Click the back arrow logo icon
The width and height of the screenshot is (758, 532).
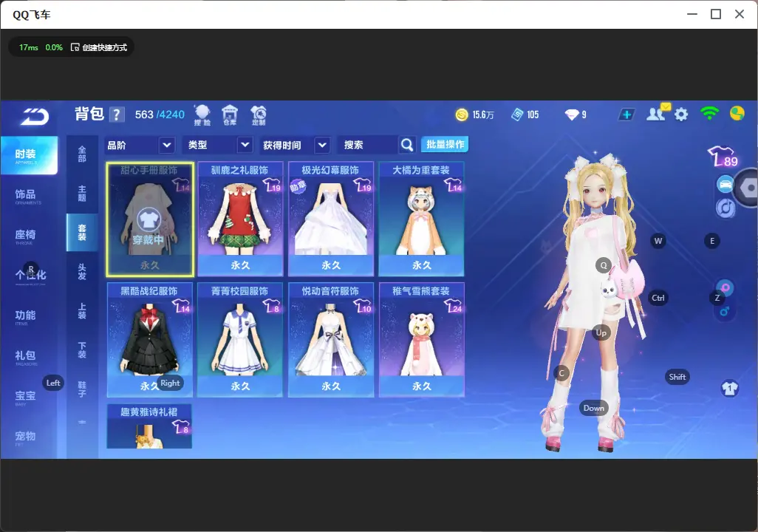(35, 117)
